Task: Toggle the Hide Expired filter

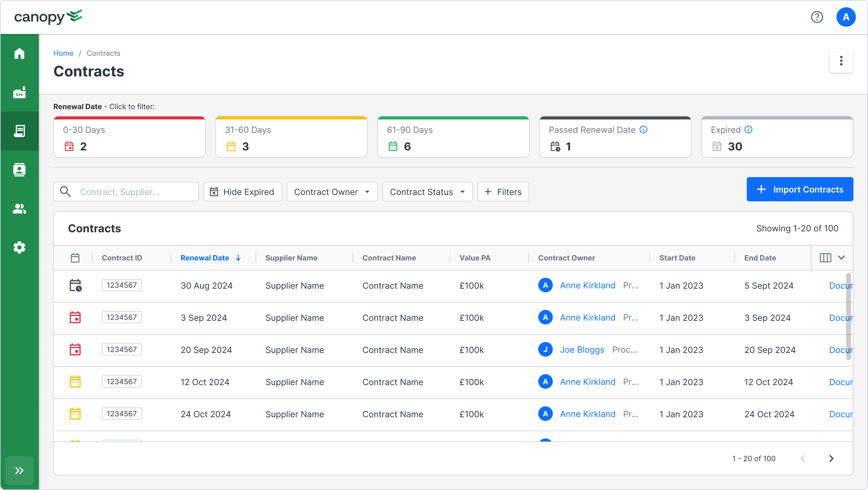Action: point(242,192)
